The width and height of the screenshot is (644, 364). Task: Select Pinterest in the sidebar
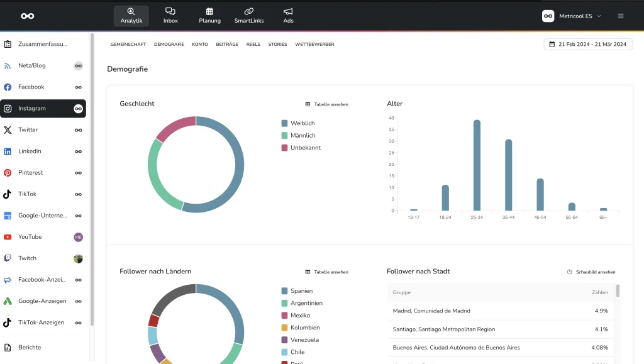point(31,172)
